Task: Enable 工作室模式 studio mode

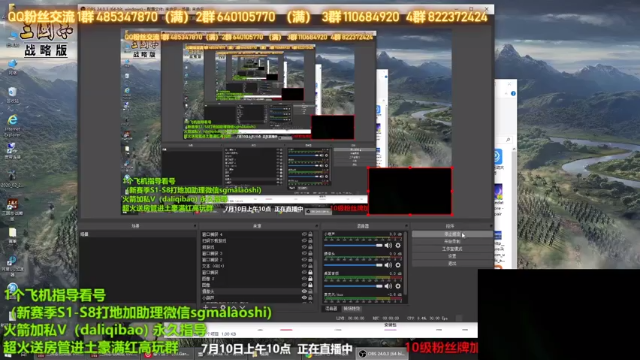Action: [x=452, y=249]
